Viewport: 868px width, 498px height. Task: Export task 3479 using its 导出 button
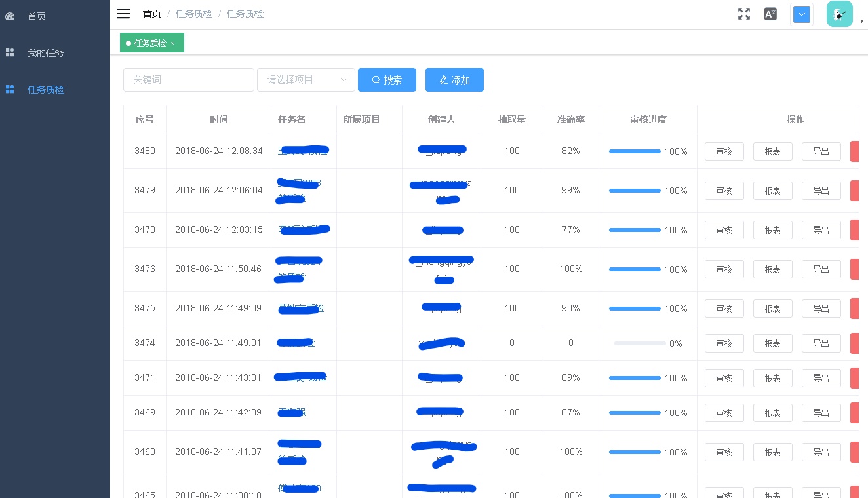click(821, 191)
